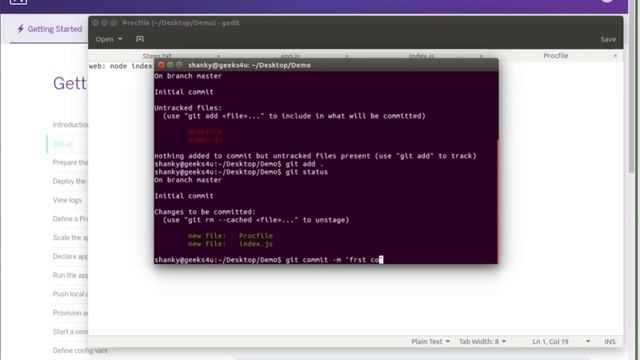This screenshot has height=360, width=640.
Task: Click 'new file: index.js' line in terminal
Action: tap(230, 244)
